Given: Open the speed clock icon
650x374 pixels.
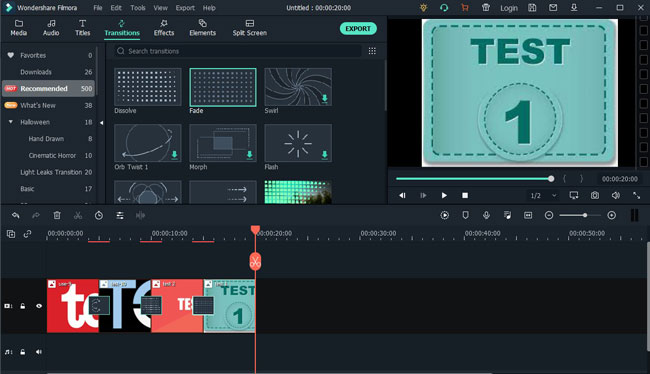Looking at the screenshot, I should (x=99, y=215).
